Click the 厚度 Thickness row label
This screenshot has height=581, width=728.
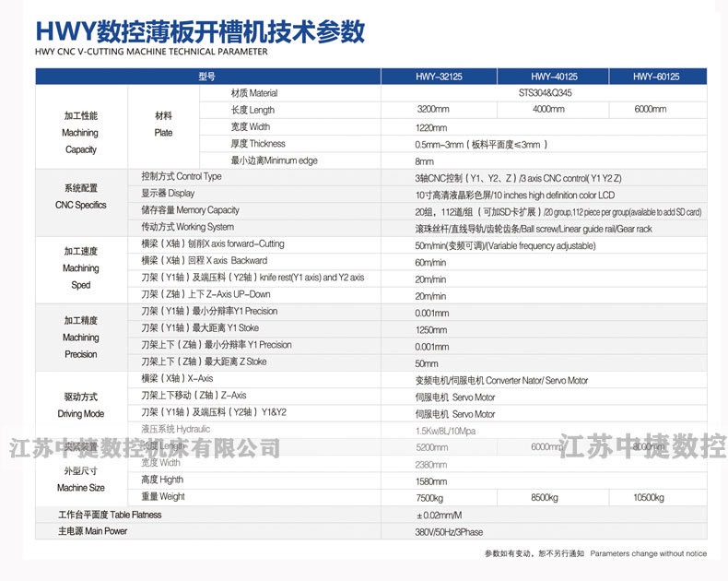coord(258,144)
